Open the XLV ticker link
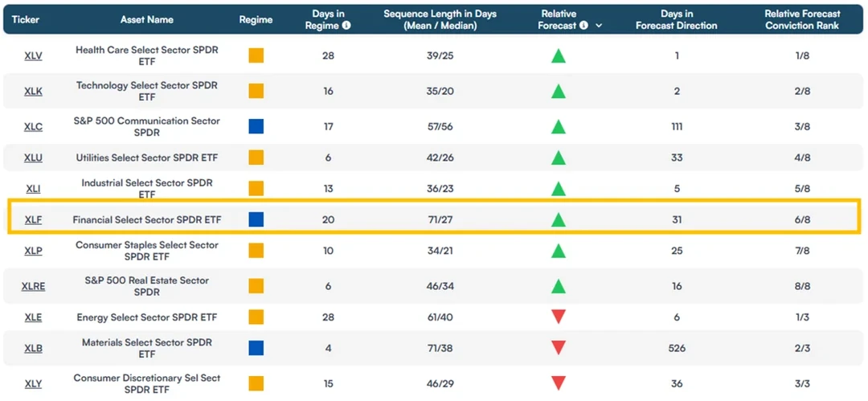The height and width of the screenshot is (401, 868). click(x=33, y=56)
